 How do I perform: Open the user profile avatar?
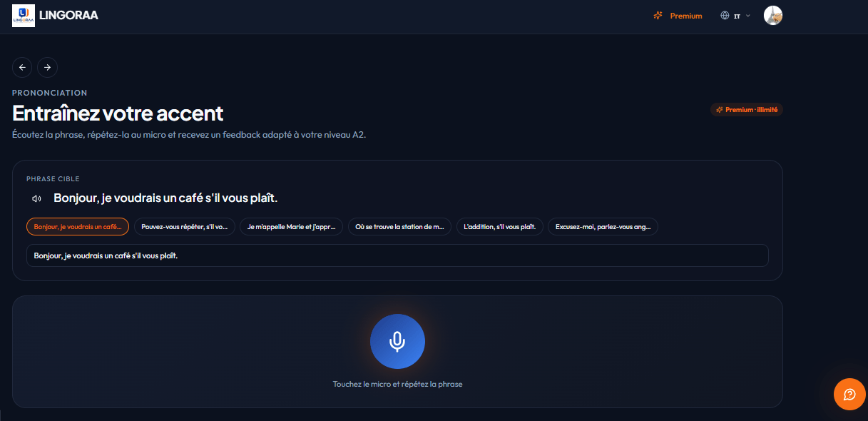[x=773, y=16]
